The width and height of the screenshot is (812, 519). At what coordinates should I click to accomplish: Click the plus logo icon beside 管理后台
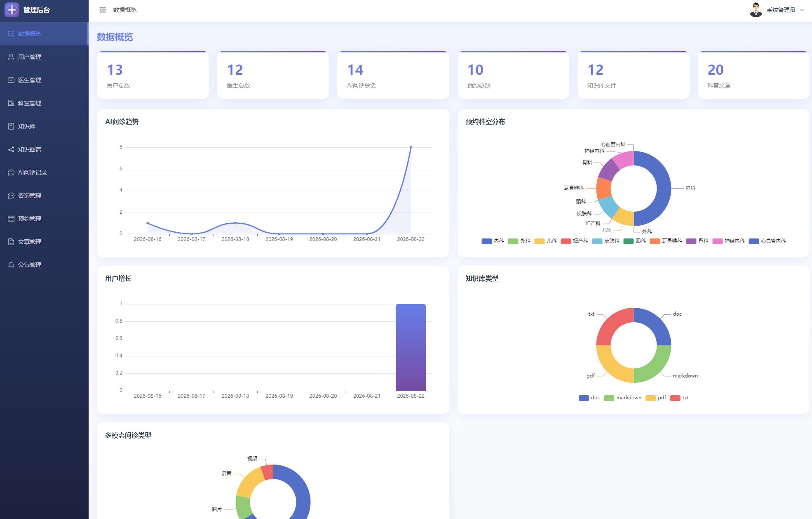12,10
